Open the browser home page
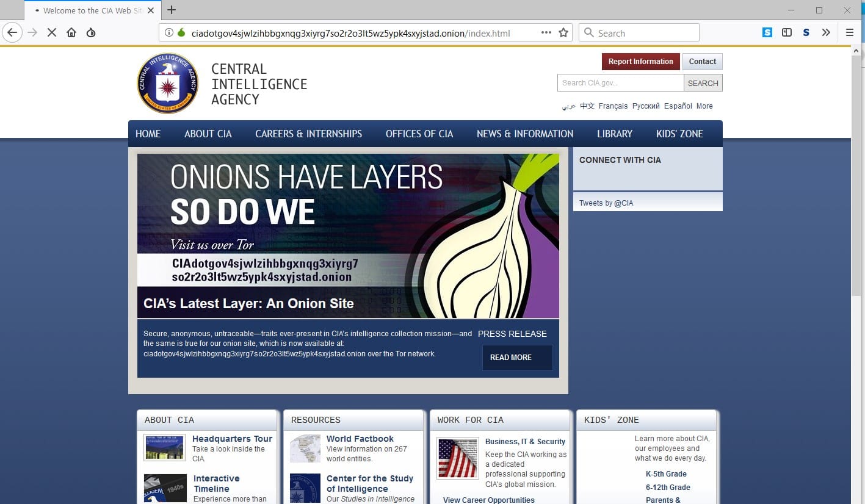The height and width of the screenshot is (504, 865). pyautogui.click(x=71, y=33)
